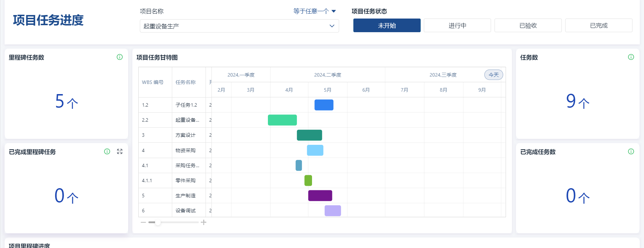This screenshot has width=644, height=248.
Task: Click WBS cell 4.1.1
Action: 155,180
